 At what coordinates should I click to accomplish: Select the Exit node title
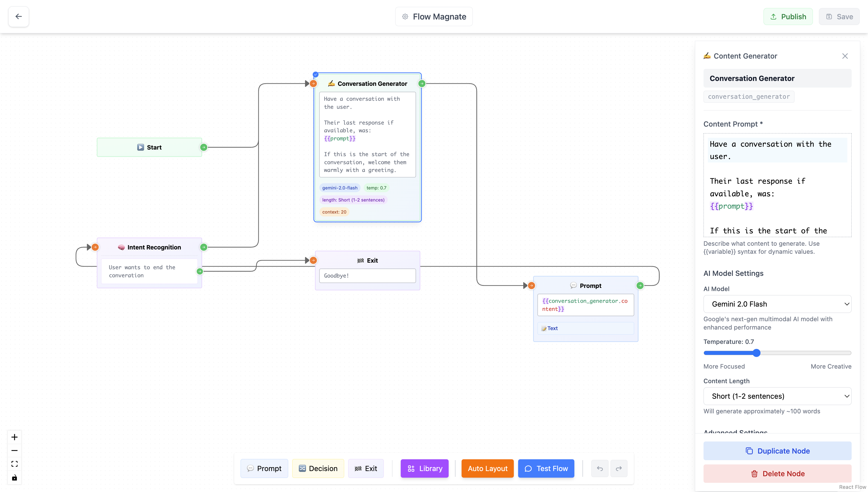coord(372,261)
